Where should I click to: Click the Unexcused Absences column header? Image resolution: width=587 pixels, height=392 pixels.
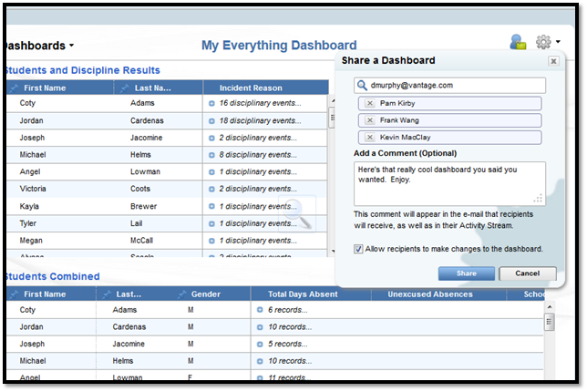coord(430,294)
